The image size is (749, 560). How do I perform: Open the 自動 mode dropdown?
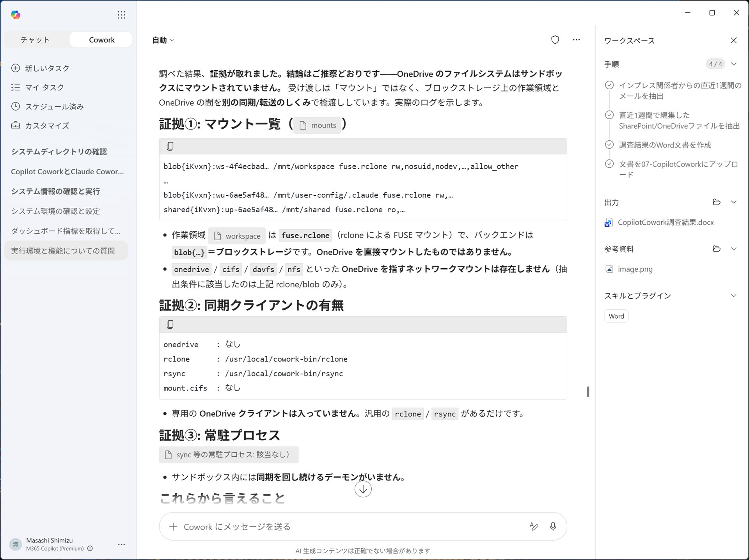(163, 40)
